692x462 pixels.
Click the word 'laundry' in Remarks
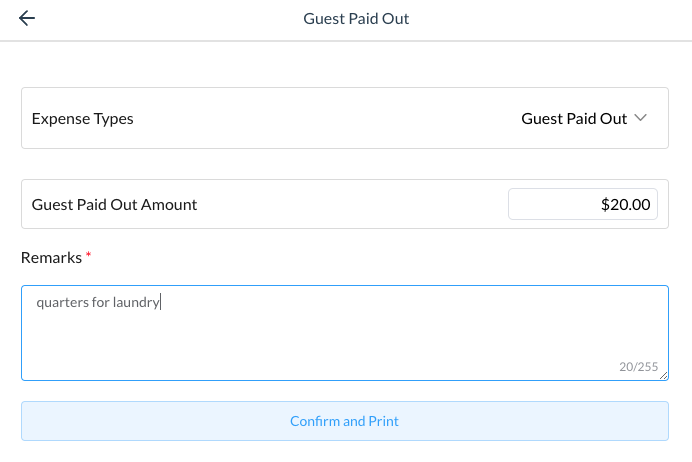pos(137,301)
